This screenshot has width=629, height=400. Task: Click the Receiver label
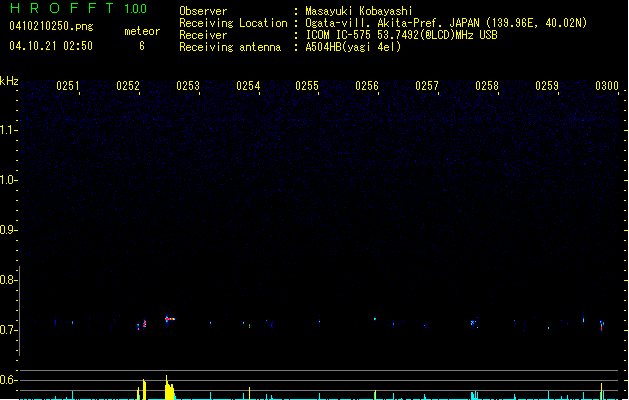203,35
